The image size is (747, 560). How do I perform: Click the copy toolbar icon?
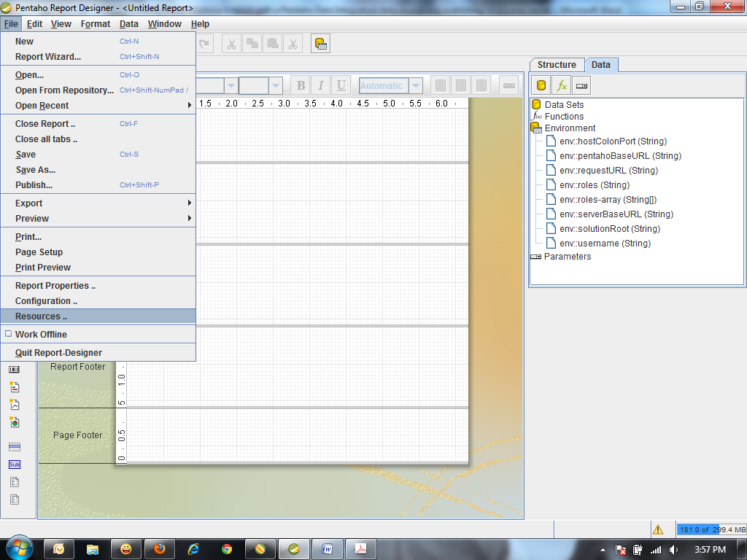pos(252,44)
